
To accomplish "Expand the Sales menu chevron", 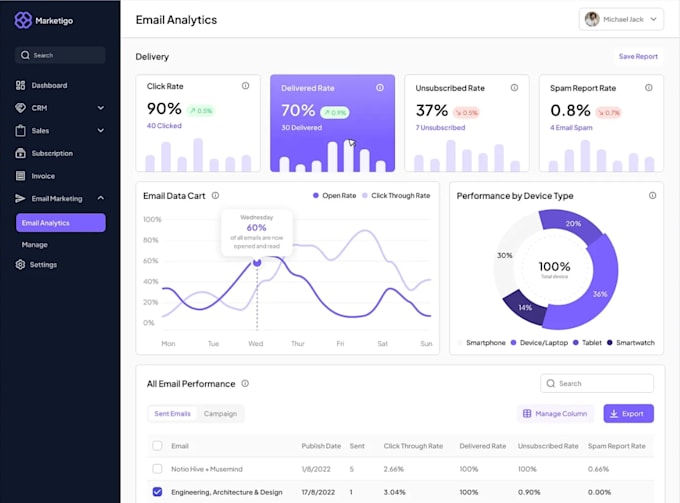I will (x=101, y=131).
